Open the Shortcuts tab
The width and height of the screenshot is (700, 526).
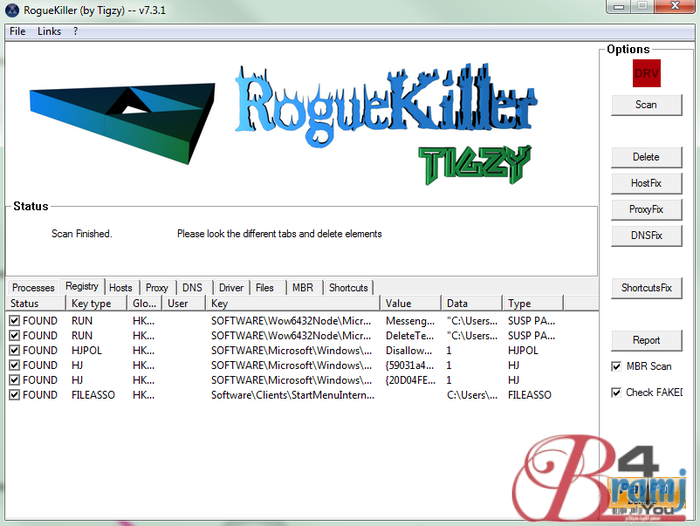(x=348, y=288)
